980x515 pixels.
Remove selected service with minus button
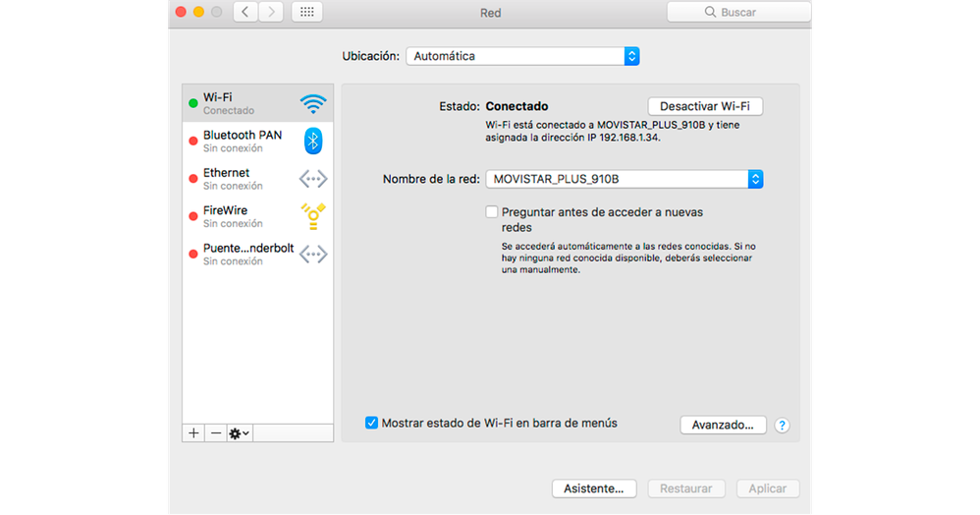(x=216, y=432)
